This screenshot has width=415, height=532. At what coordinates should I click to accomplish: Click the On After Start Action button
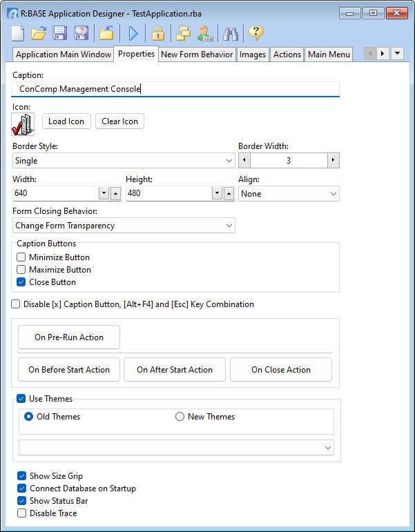coord(175,369)
